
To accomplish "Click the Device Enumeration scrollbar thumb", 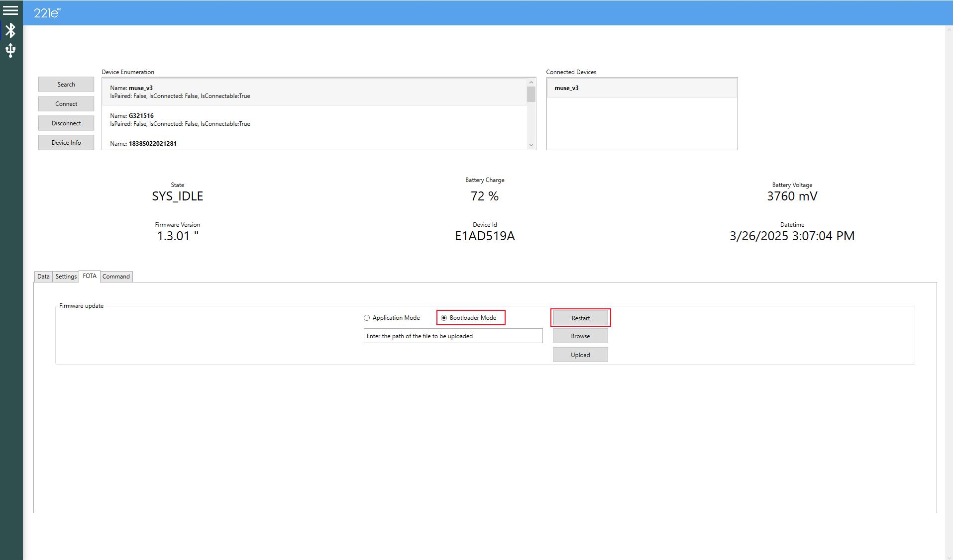I will (x=531, y=94).
